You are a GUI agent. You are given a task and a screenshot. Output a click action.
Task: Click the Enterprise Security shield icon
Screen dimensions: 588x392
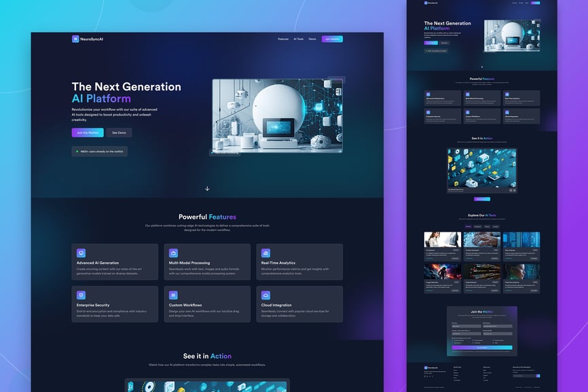coord(81,295)
